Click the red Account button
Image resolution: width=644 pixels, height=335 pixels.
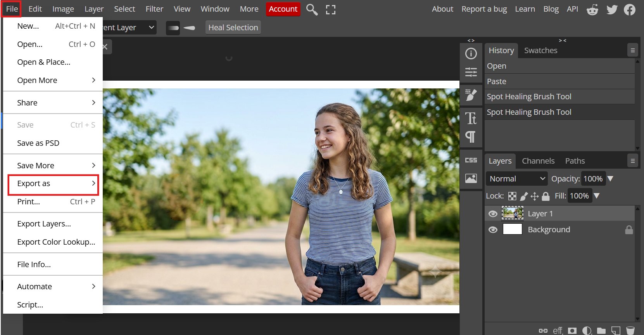click(283, 9)
